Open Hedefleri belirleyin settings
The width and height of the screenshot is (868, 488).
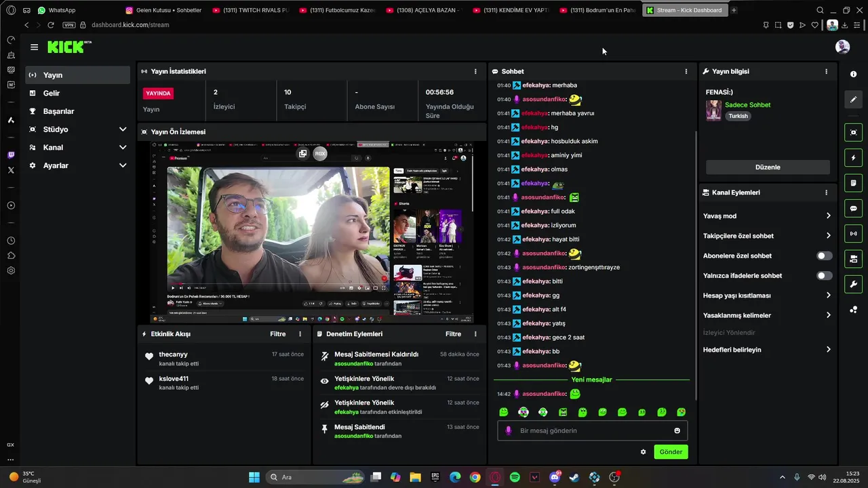coord(767,350)
